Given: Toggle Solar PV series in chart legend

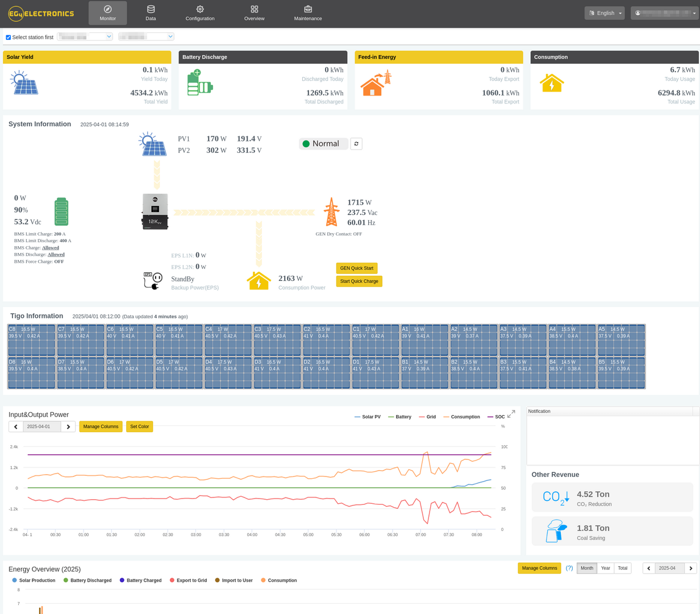Looking at the screenshot, I should [x=367, y=417].
